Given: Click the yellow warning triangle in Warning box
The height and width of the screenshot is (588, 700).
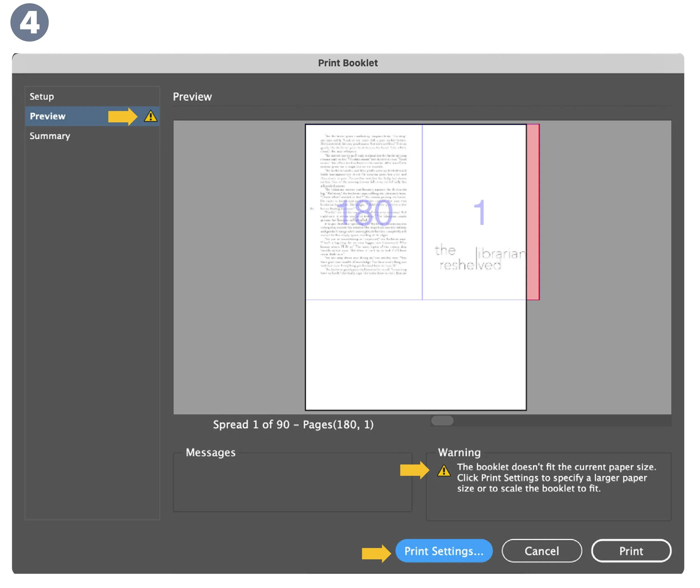Looking at the screenshot, I should [444, 471].
